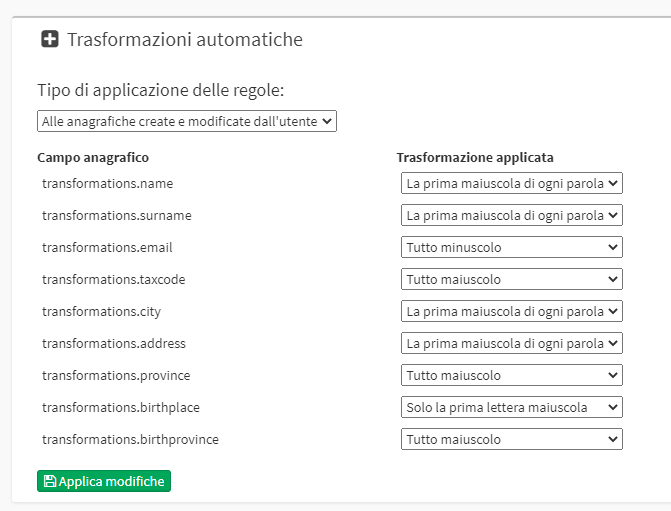
Task: Open transformation dropdown for transformations.birthprovince
Action: (x=512, y=439)
